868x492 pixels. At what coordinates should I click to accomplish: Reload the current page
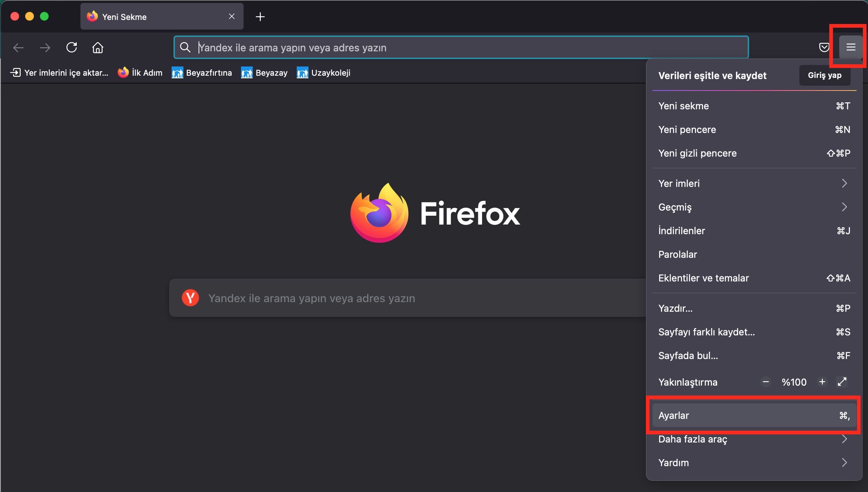[72, 47]
